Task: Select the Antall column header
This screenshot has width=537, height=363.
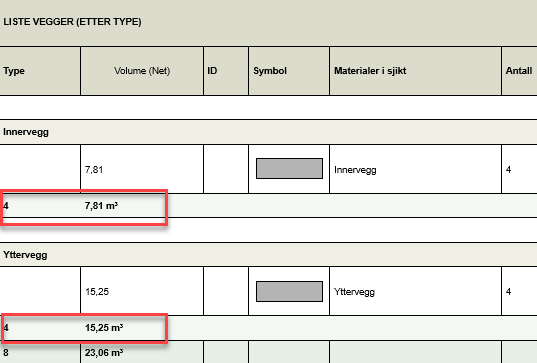Action: [519, 71]
